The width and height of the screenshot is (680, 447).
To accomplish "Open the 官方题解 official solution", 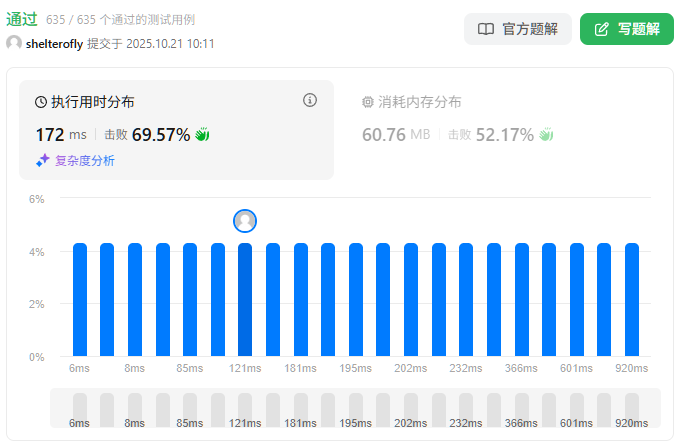I will tap(516, 29).
